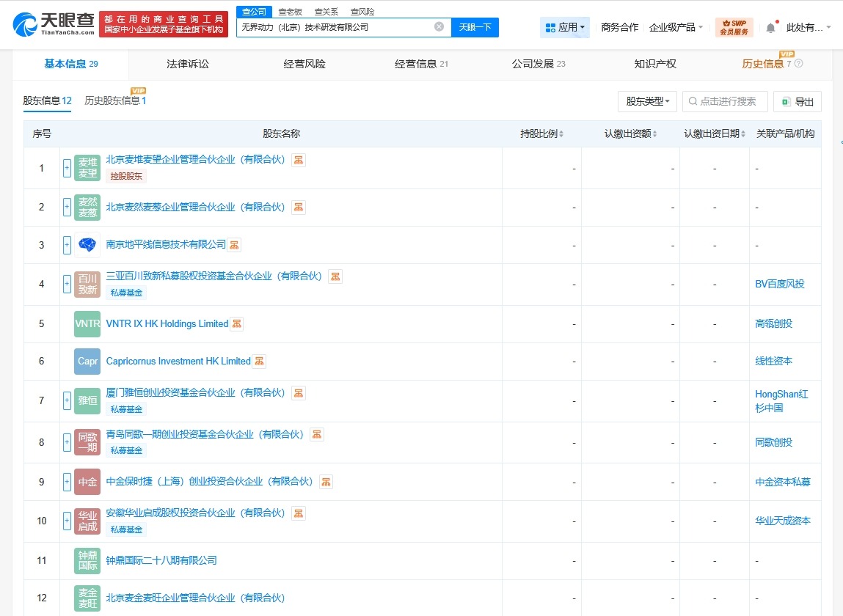Select 查老板 in the top menu
Viewport: 843px width, 616px height.
tap(289, 11)
